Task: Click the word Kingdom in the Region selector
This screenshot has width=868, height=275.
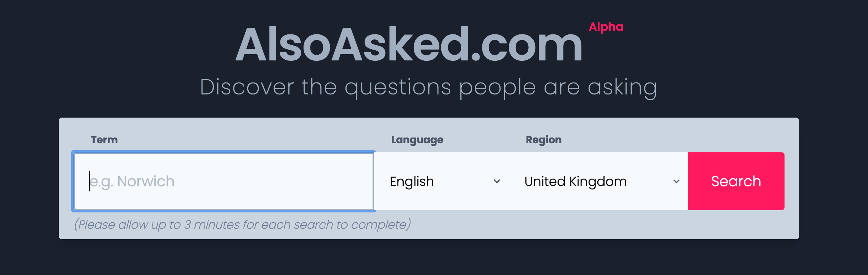Action: 598,182
